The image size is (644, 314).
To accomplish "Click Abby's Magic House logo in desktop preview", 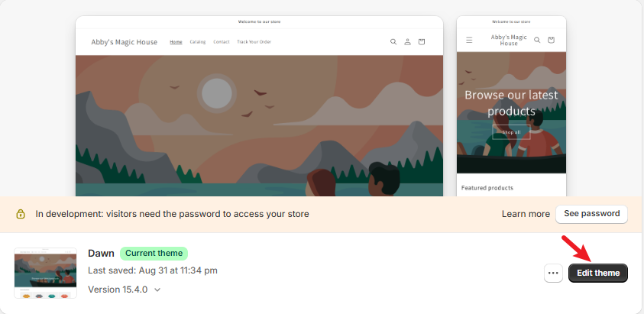I will [x=124, y=42].
